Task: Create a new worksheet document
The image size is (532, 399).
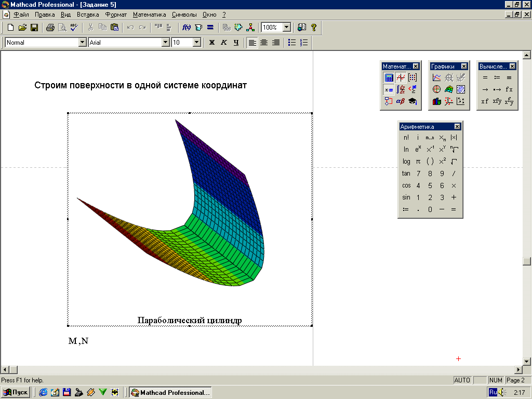Action: 10,28
